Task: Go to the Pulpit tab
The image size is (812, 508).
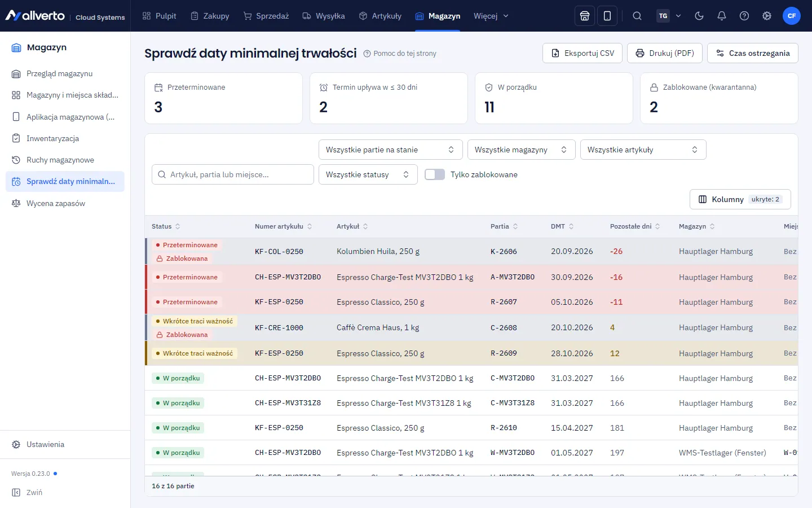Action: click(160, 16)
